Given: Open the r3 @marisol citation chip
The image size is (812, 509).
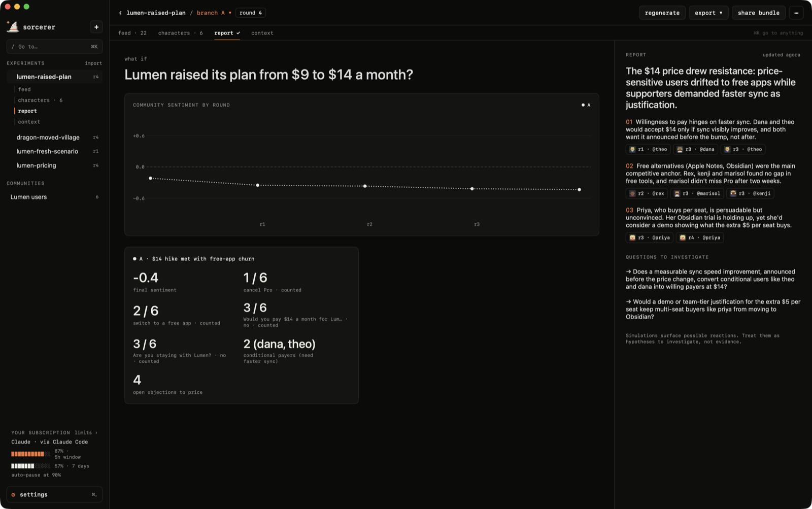Looking at the screenshot, I should coord(697,193).
